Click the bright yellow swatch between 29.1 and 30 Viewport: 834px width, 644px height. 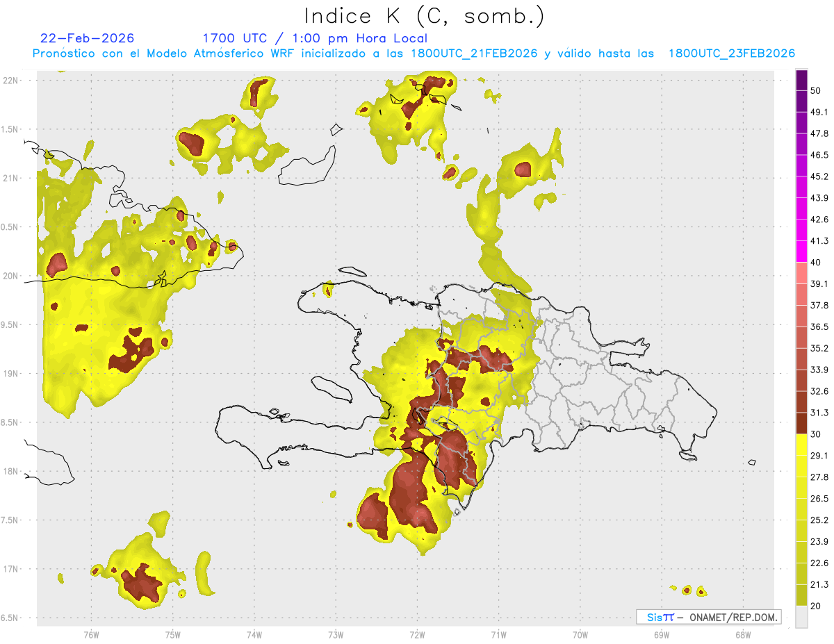(x=802, y=445)
